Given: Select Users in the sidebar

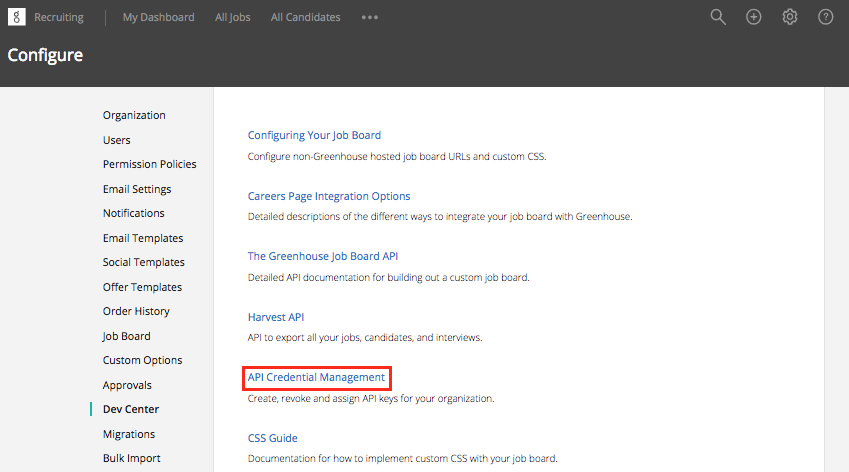Looking at the screenshot, I should pyautogui.click(x=116, y=140).
